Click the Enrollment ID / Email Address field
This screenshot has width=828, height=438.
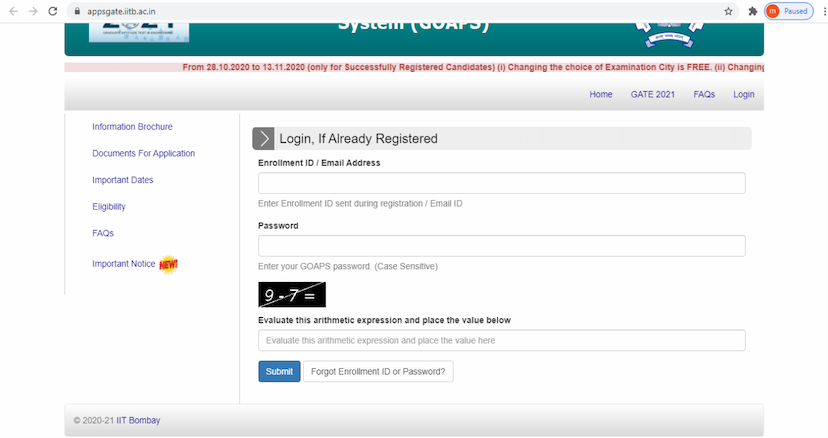501,183
